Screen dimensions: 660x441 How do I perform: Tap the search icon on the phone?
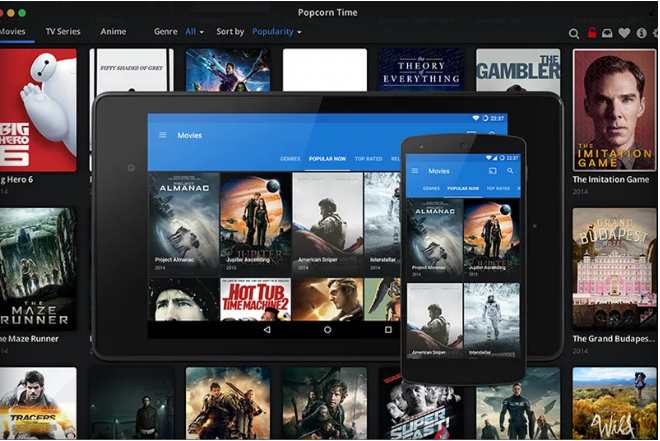[510, 171]
